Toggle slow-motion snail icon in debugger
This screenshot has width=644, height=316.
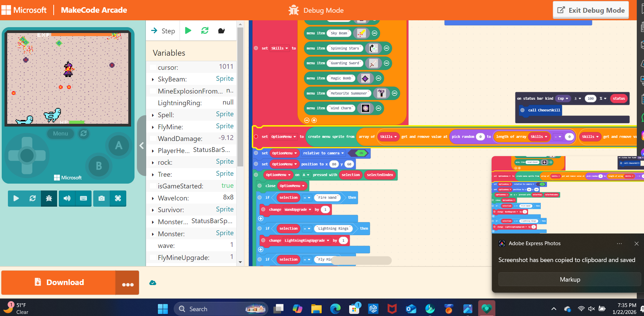[222, 31]
